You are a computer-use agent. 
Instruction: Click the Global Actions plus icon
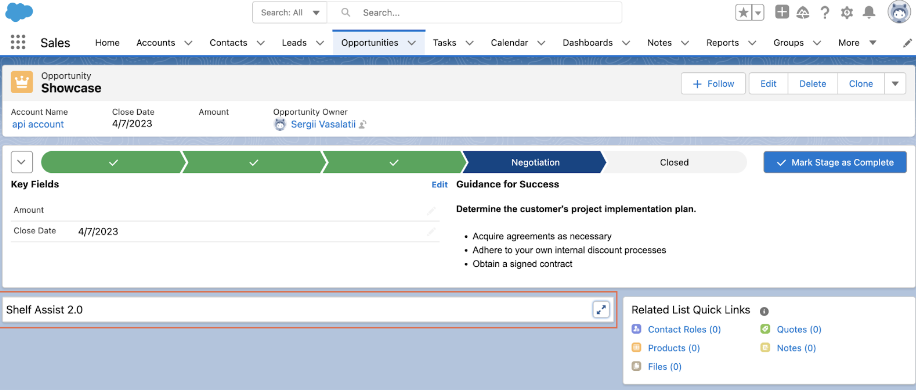coord(782,12)
